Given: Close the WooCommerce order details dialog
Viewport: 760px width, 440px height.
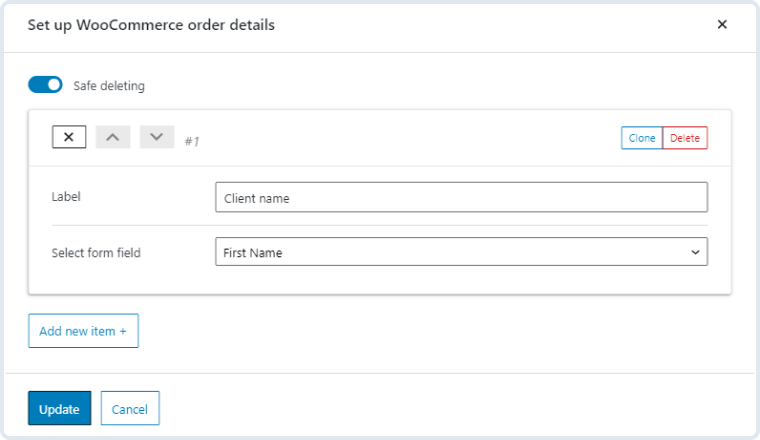Looking at the screenshot, I should [x=722, y=24].
